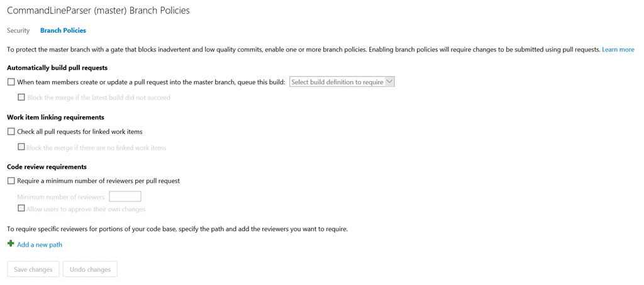The width and height of the screenshot is (644, 285).
Task: Click the Add a new path link
Action: pyautogui.click(x=40, y=245)
